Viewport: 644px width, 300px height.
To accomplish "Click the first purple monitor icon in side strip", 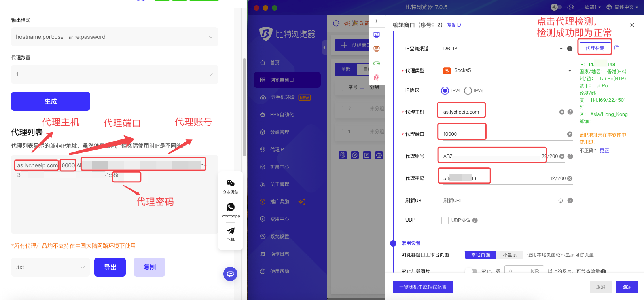I will [377, 35].
